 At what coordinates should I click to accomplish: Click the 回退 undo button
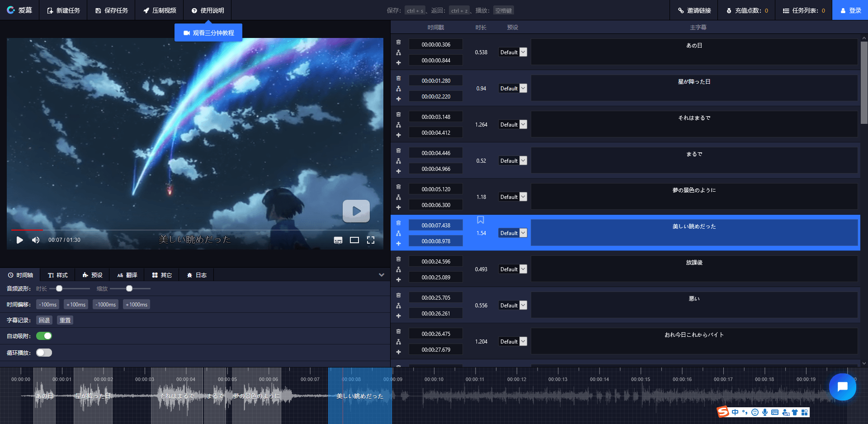[44, 320]
